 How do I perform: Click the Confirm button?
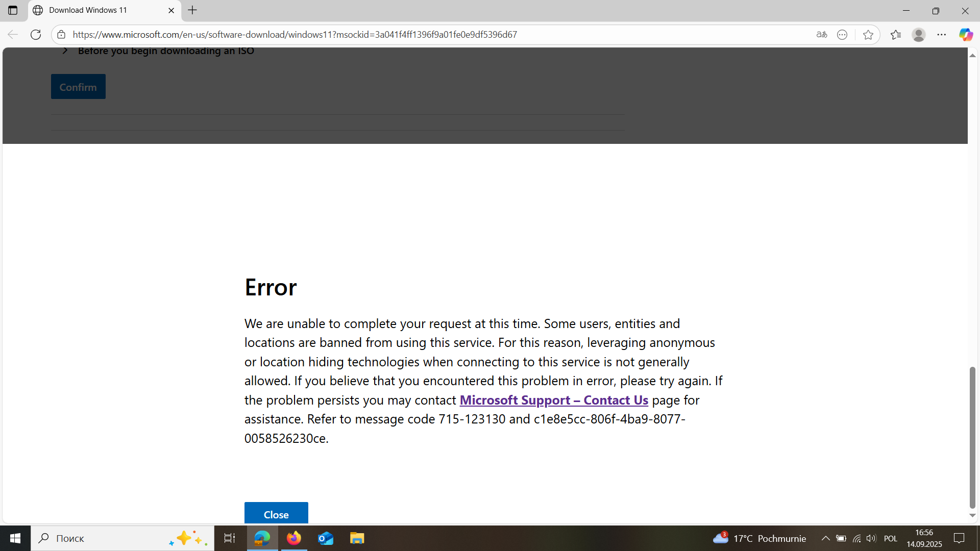coord(78,87)
